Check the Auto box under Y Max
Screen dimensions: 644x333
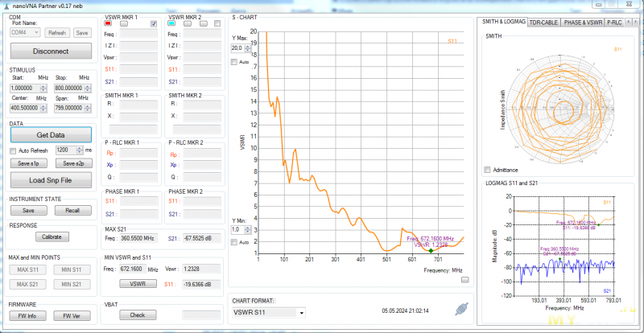234,62
